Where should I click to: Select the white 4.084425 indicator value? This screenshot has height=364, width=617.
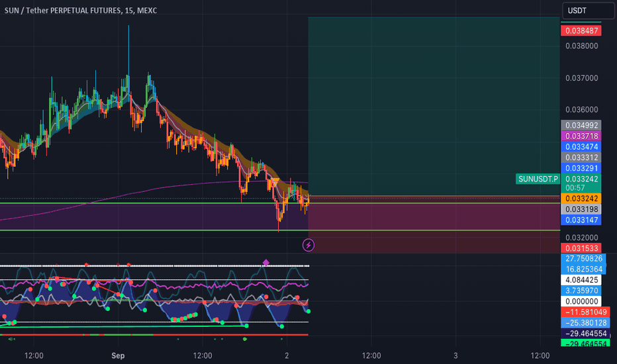click(x=581, y=280)
